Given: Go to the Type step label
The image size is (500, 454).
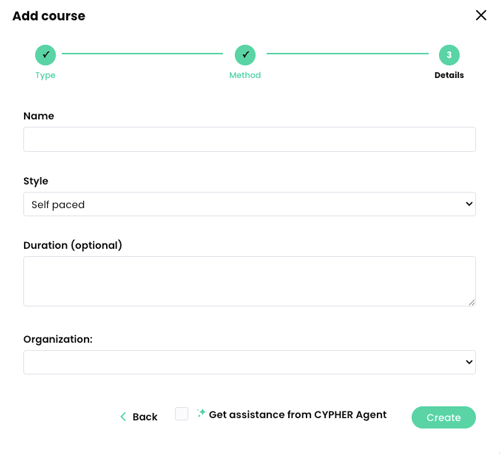Looking at the screenshot, I should click(x=45, y=75).
